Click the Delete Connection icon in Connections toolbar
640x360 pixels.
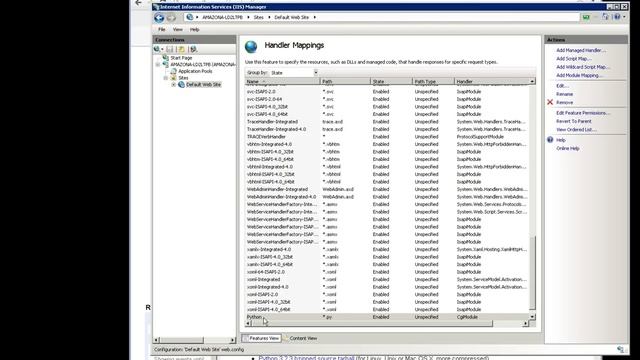pyautogui.click(x=193, y=49)
